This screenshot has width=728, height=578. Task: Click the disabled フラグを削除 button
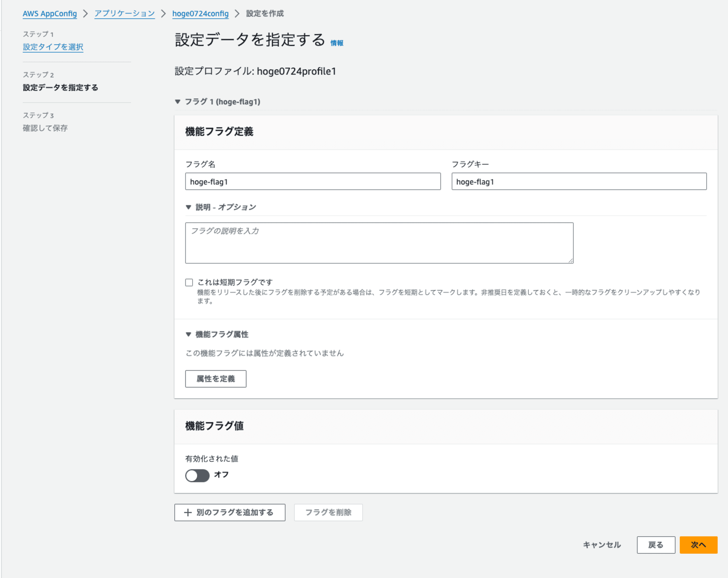coord(328,513)
